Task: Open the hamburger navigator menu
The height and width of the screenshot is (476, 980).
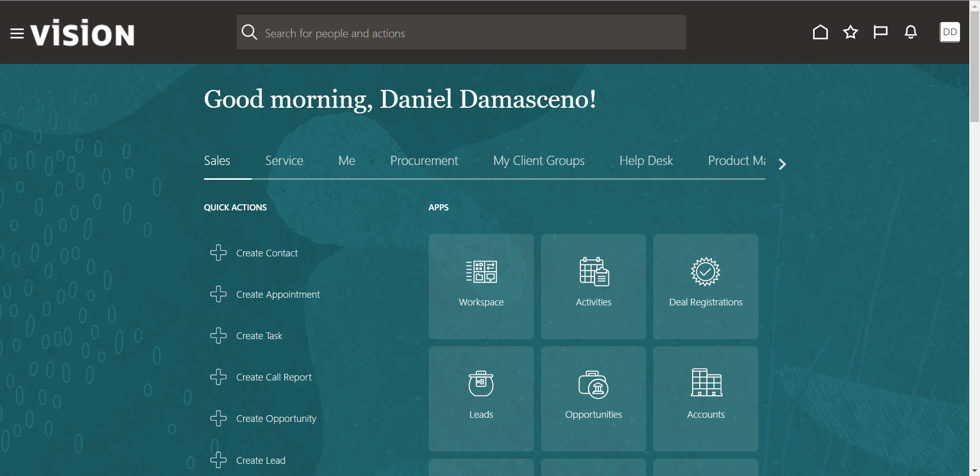Action: tap(17, 34)
